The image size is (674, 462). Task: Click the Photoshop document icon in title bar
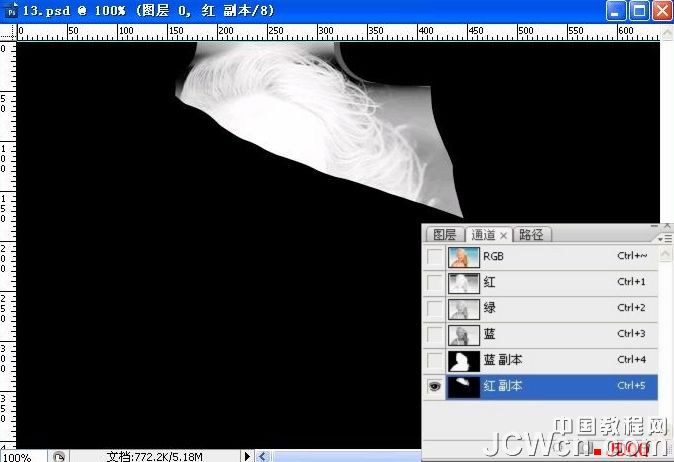pyautogui.click(x=11, y=9)
